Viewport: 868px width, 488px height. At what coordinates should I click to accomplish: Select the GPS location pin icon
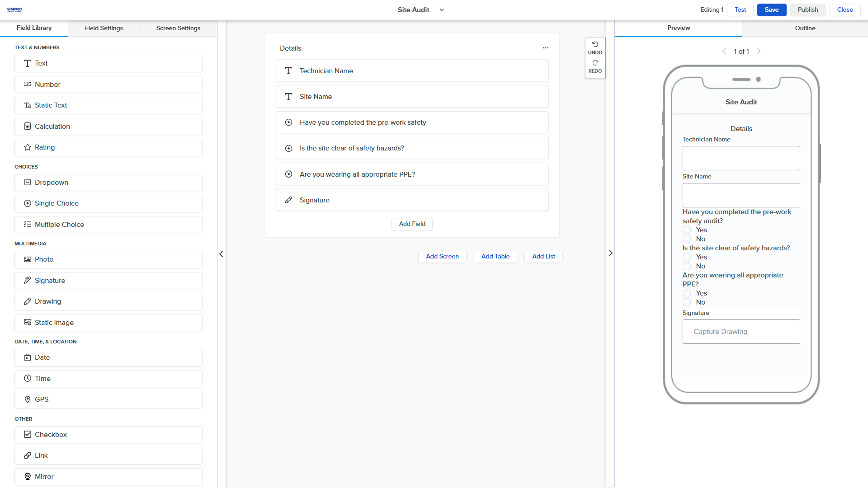coord(28,399)
